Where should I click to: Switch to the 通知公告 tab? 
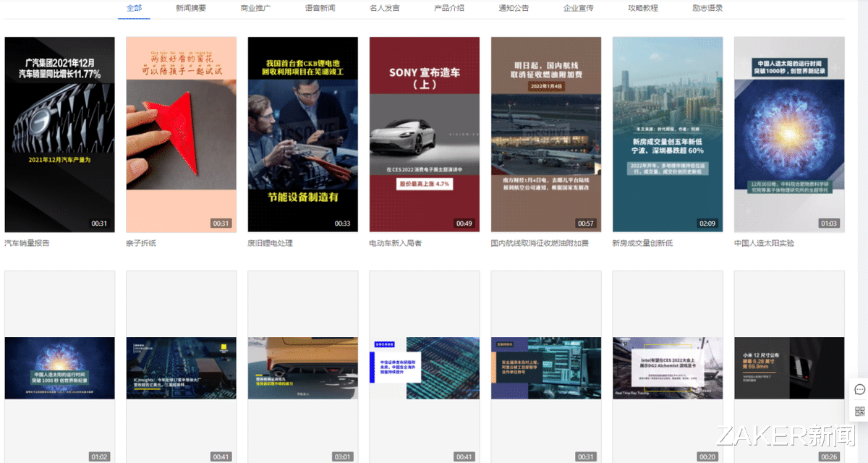514,8
